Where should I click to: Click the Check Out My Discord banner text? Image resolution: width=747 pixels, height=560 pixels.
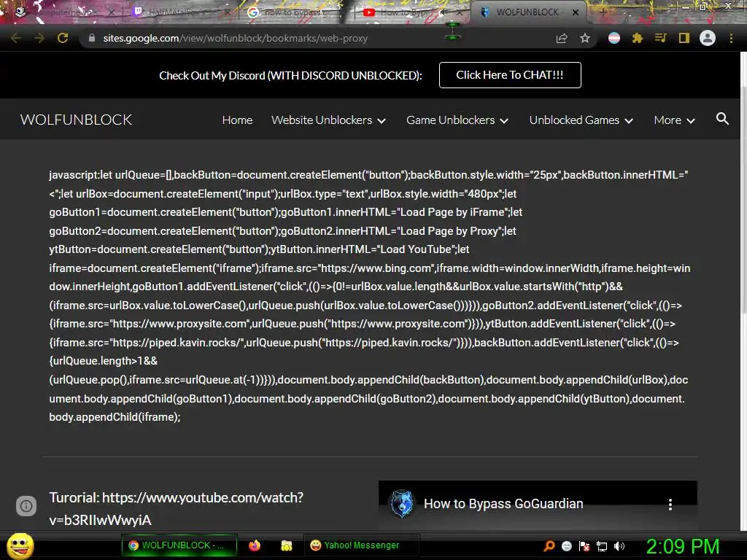290,76
